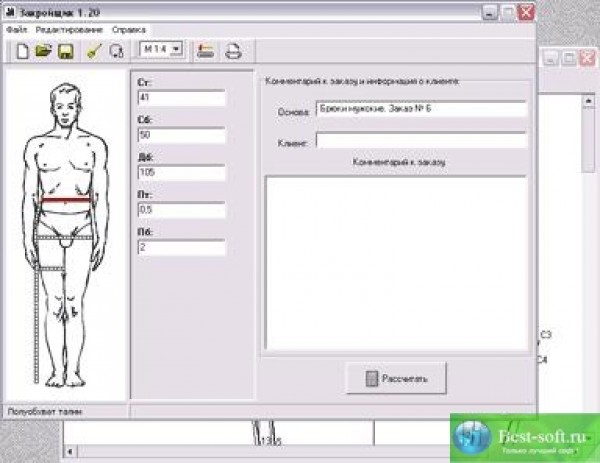Click the red waist line on body figure

pyautogui.click(x=67, y=201)
